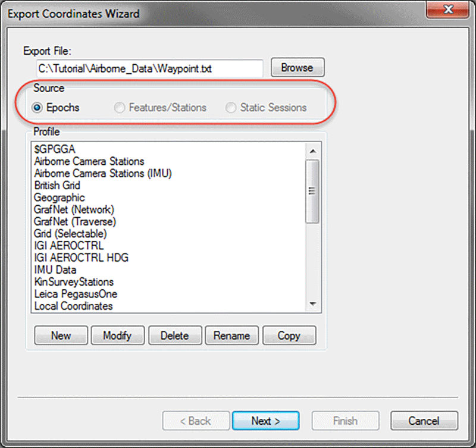Click the Delete profile button
476x448 pixels.
175,336
